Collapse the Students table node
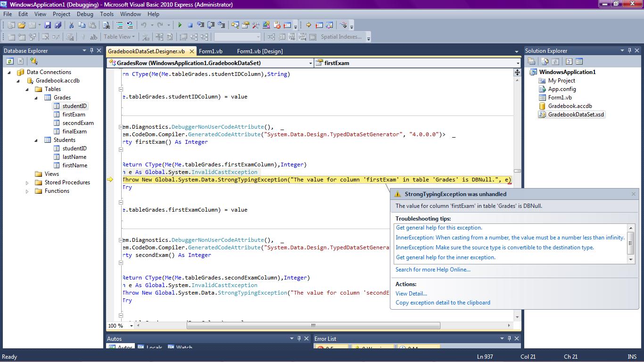644x362 pixels. tap(36, 140)
